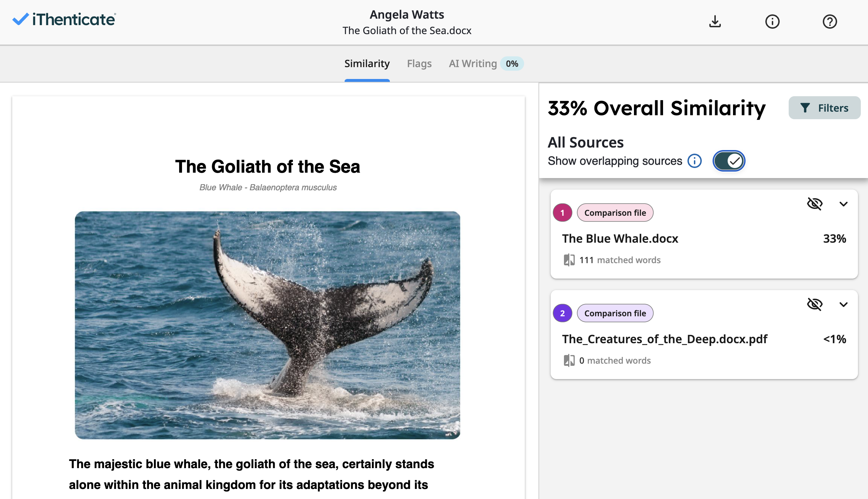Click file name The Goliath of the Sea.docx

(x=407, y=31)
